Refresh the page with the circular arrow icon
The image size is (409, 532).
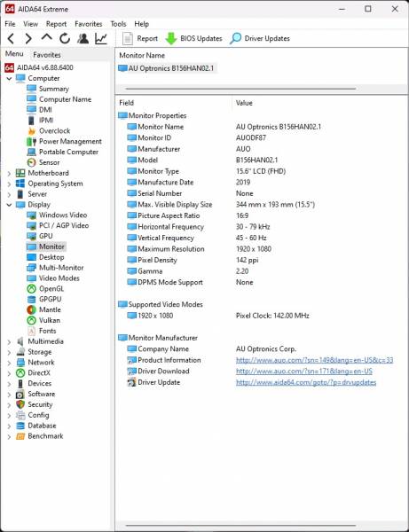pos(65,39)
